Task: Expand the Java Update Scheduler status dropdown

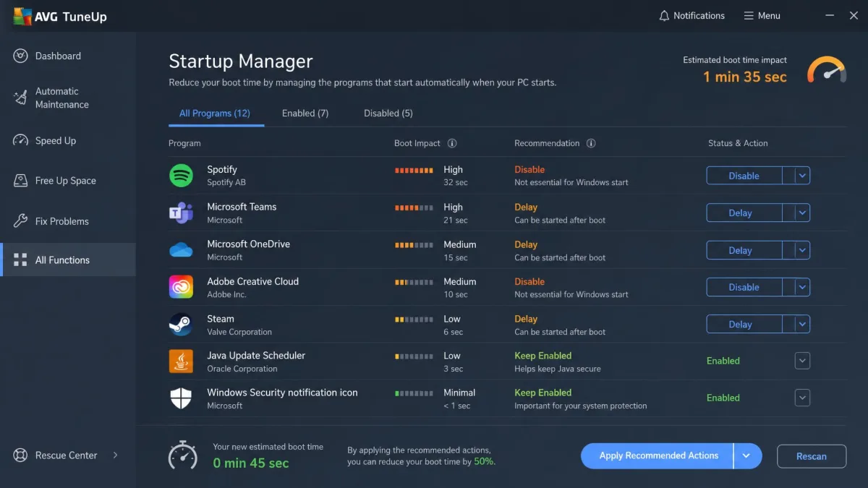Action: (802, 361)
